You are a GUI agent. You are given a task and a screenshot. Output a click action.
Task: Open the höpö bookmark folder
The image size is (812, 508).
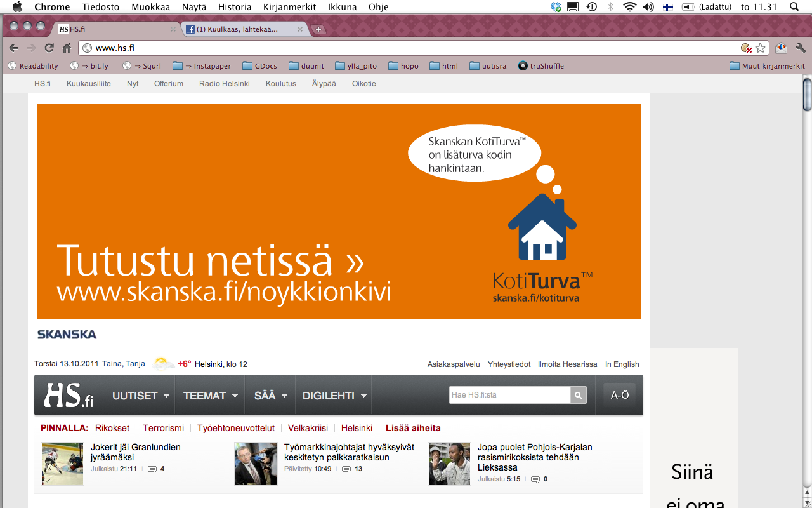[x=403, y=66]
